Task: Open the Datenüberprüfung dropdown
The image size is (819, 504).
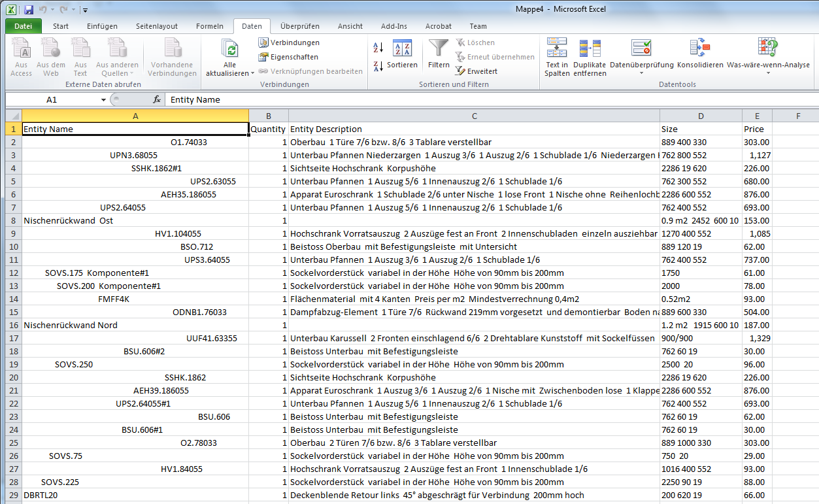Action: [641, 73]
